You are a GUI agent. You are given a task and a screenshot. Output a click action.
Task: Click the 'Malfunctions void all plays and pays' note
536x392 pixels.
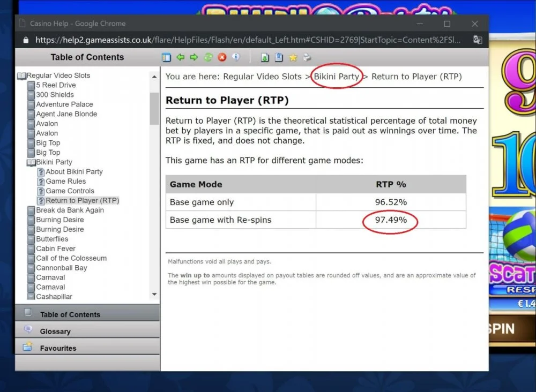(219, 261)
